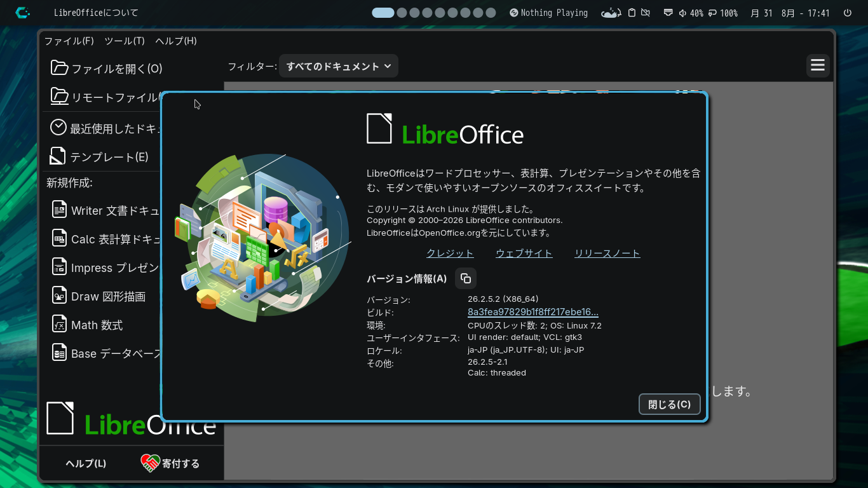Close the About dialog with 閉じる(C)
Screen dimensions: 868x488
click(x=670, y=404)
